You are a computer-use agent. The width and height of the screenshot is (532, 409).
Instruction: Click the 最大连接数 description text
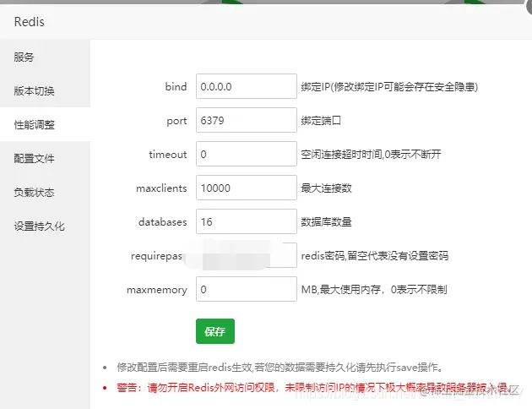(327, 188)
